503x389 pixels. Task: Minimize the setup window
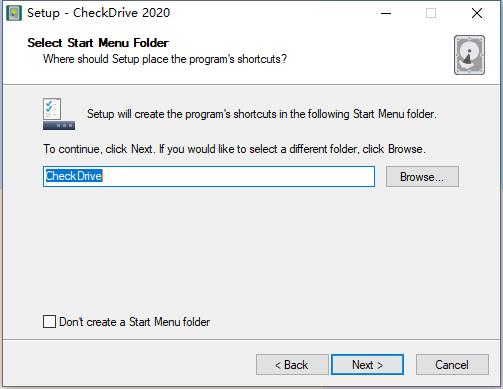[386, 13]
